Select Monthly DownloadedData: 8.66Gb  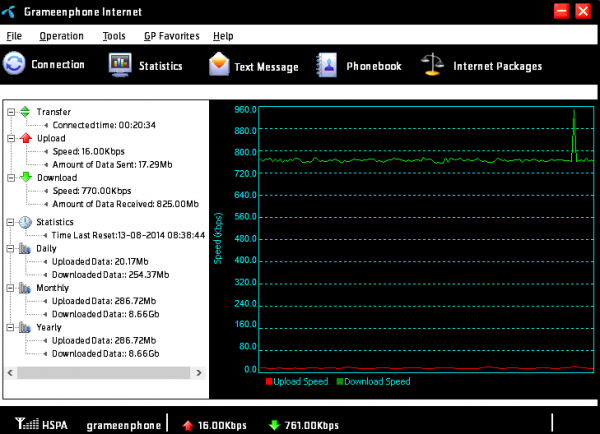pos(106,314)
